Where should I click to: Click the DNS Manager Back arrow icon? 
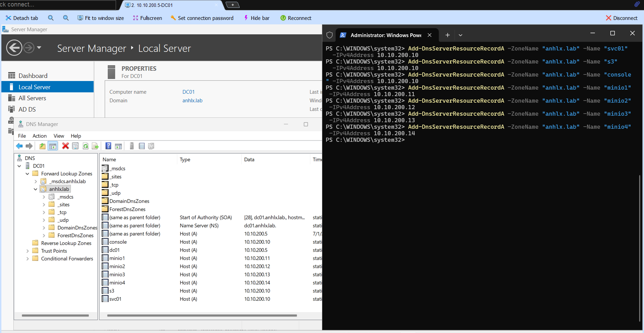point(19,146)
